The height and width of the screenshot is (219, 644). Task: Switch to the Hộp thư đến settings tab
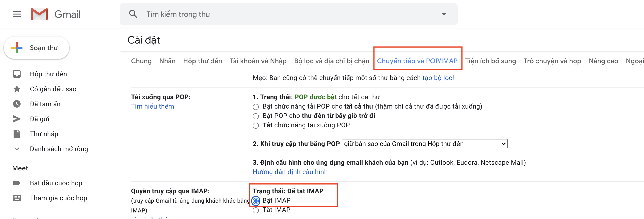pyautogui.click(x=203, y=61)
